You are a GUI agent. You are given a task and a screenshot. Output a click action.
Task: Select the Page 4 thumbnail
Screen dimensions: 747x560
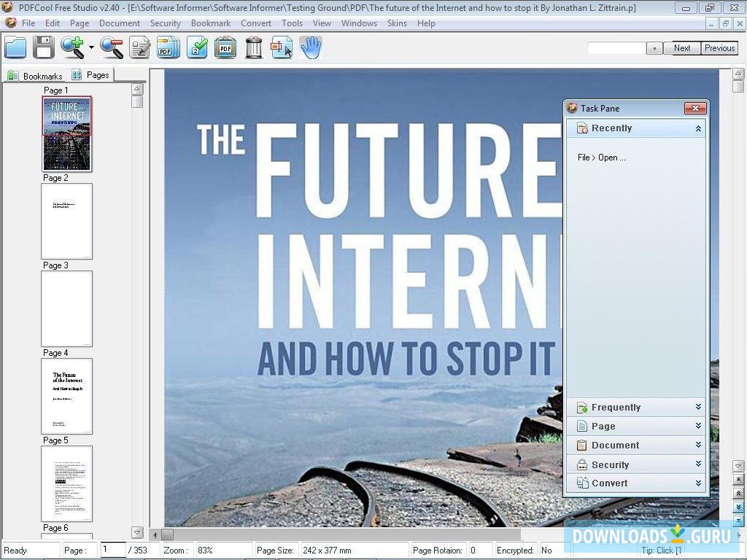(66, 396)
